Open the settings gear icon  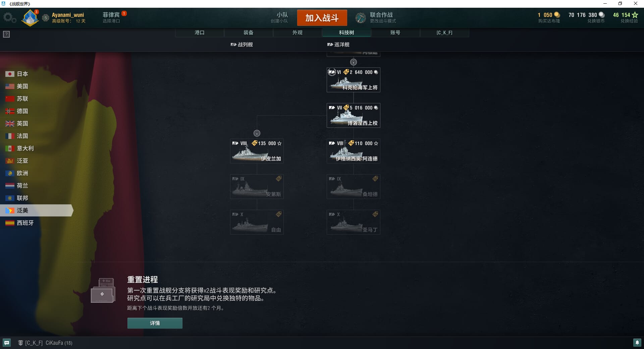click(10, 18)
